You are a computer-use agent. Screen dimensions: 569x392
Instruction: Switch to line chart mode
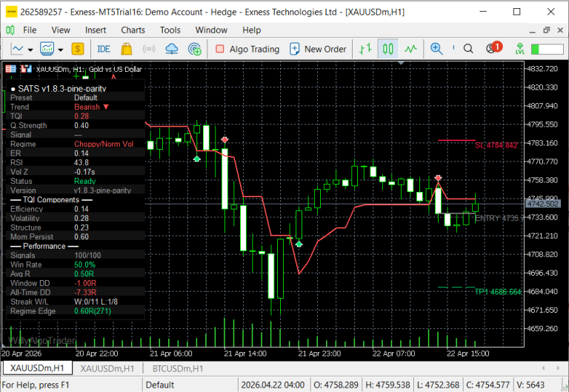pyautogui.click(x=410, y=49)
